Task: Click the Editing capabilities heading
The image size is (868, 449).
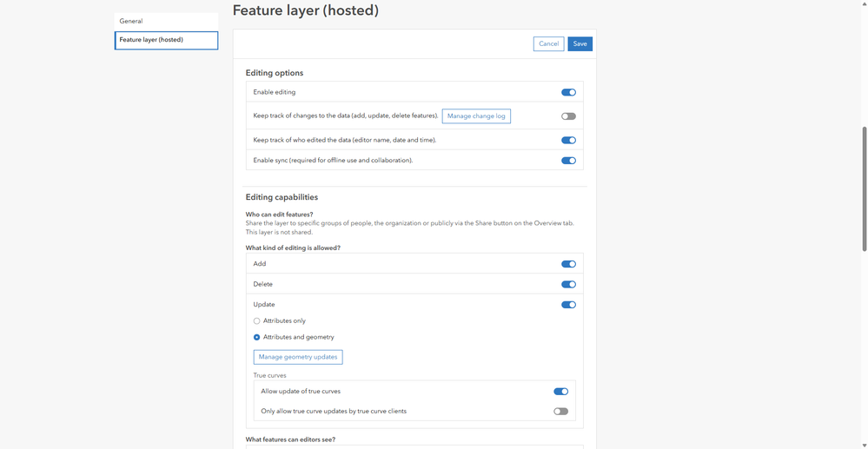Action: click(x=282, y=197)
